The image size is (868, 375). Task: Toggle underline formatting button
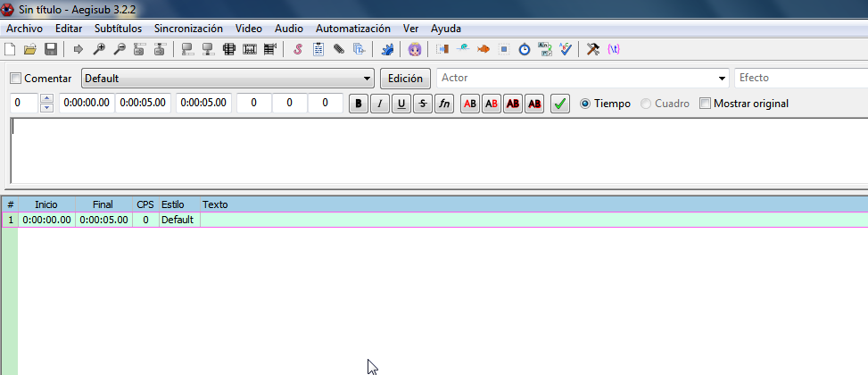point(401,104)
